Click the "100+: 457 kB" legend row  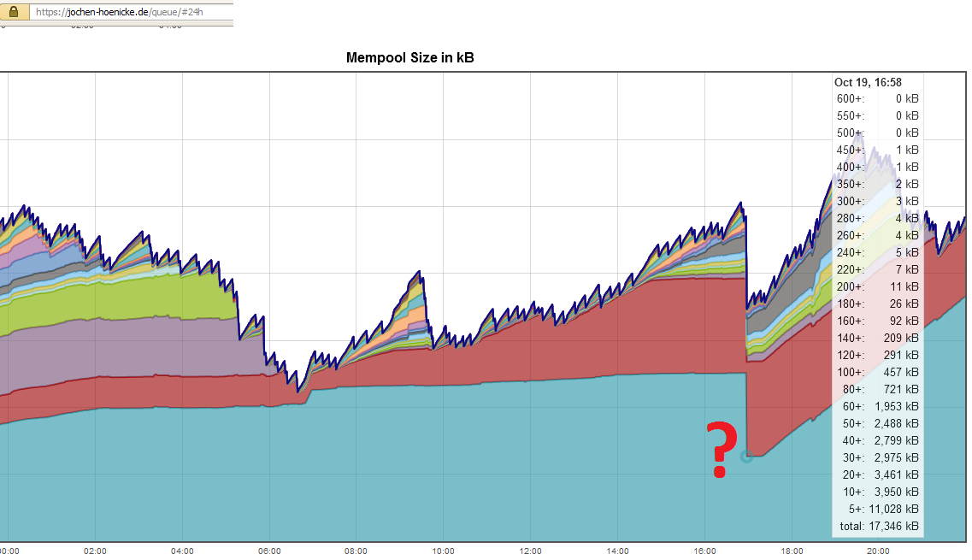(877, 373)
